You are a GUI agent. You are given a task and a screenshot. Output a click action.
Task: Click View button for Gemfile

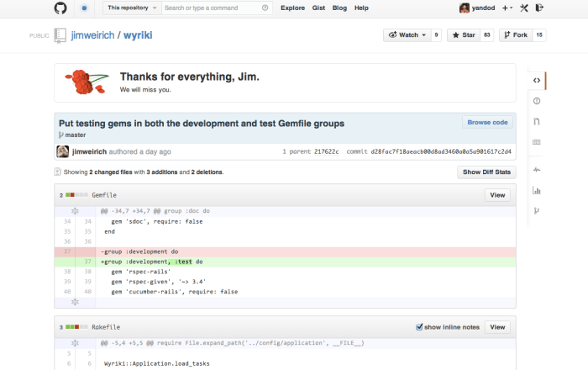[x=497, y=195]
